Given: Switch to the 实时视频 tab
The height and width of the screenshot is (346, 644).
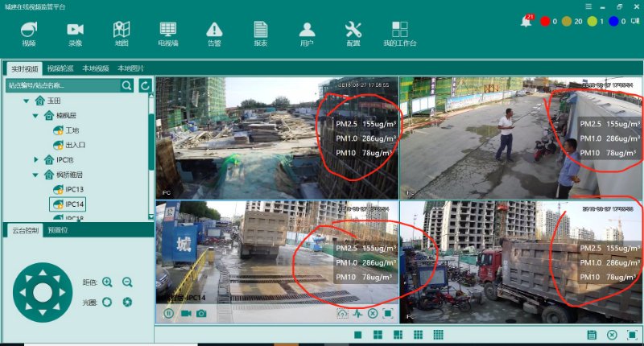Looking at the screenshot, I should coord(25,68).
